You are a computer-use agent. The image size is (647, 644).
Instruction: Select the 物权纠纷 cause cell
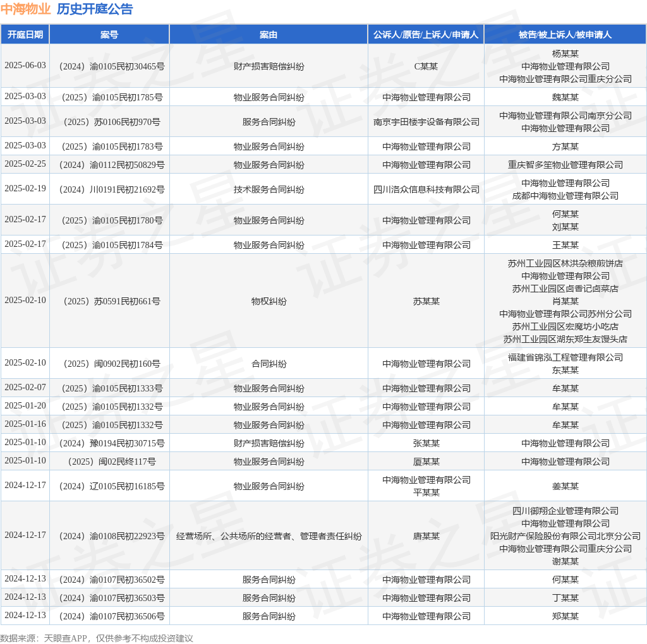click(x=269, y=301)
